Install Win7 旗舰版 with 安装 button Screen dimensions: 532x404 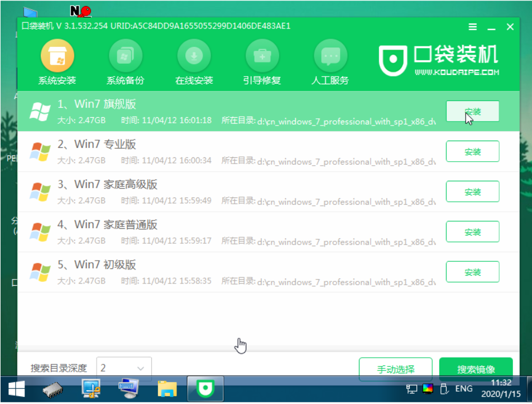[472, 111]
